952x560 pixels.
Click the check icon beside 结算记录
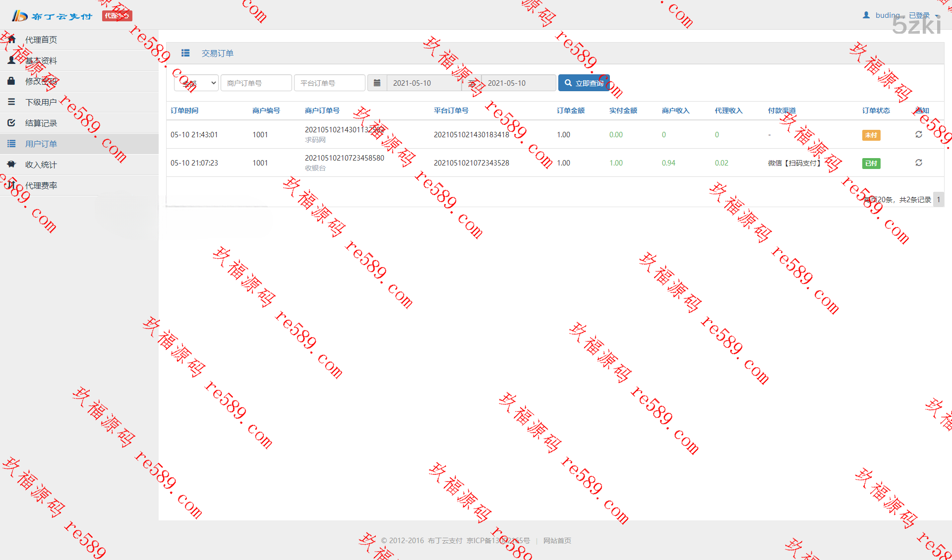click(x=11, y=122)
